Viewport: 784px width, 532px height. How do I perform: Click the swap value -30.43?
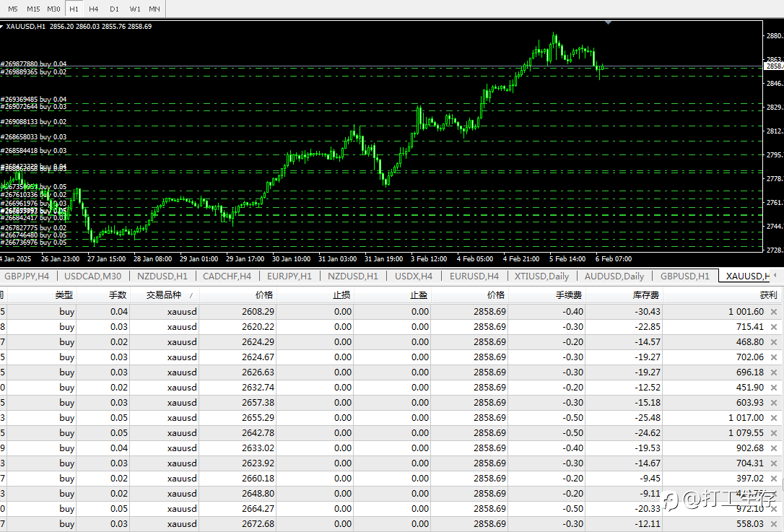648,312
